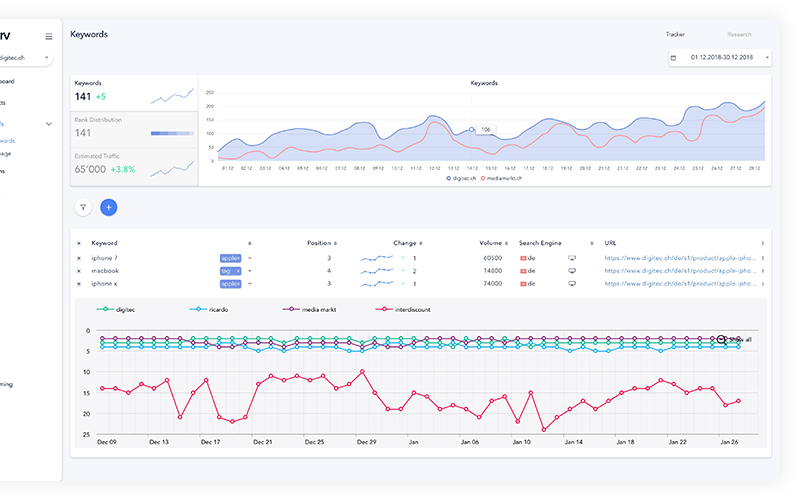The width and height of the screenshot is (800, 500).
Task: Switch to the Tracker tab
Action: [x=675, y=34]
